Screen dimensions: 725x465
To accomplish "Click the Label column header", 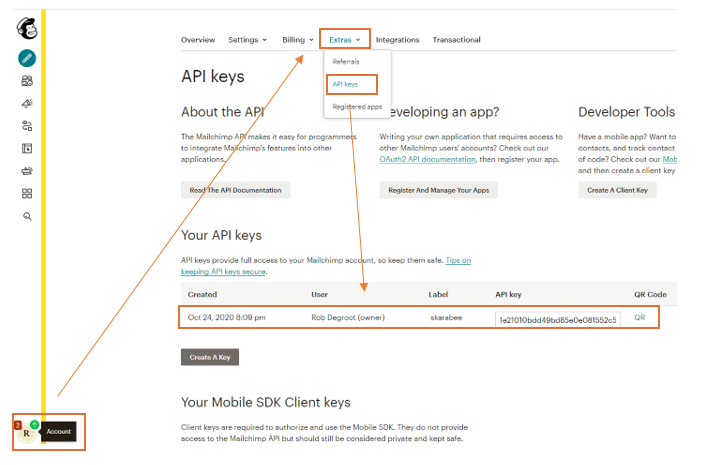I will 438,294.
